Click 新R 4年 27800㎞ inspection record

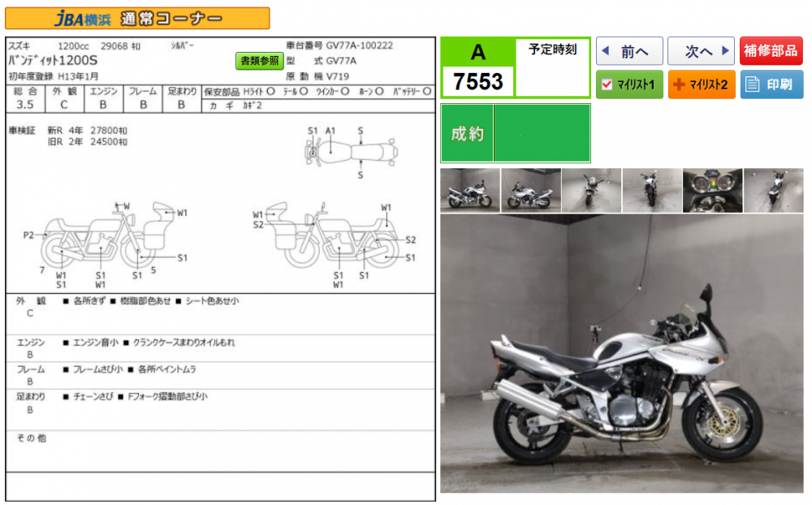(87, 131)
